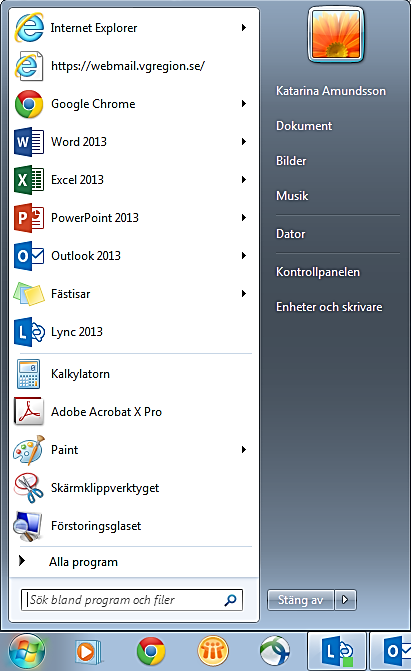
Task: Open the Kalkylatorn calculator icon
Action: click(29, 374)
